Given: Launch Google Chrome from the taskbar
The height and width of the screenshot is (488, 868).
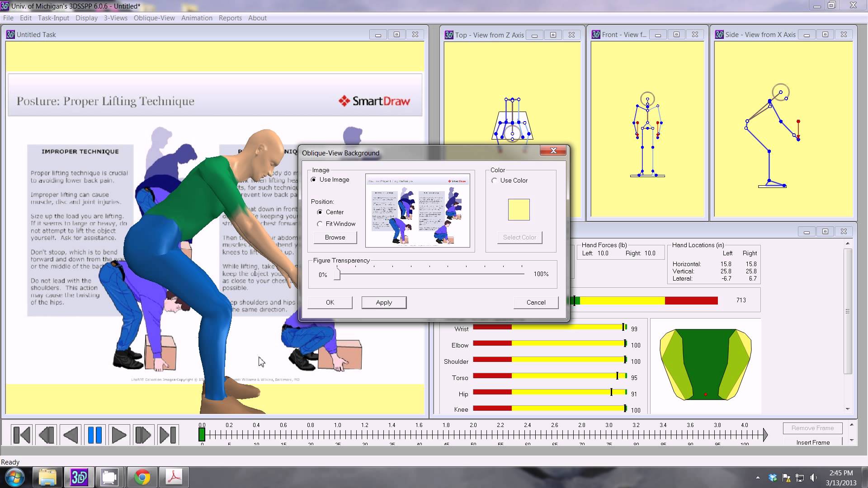Looking at the screenshot, I should tap(142, 477).
